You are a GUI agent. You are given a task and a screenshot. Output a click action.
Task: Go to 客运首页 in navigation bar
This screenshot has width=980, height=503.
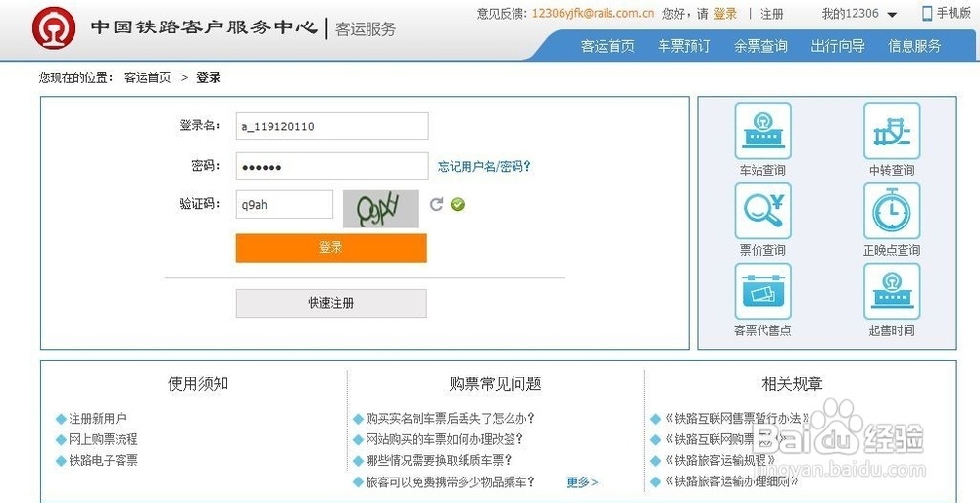coord(608,46)
